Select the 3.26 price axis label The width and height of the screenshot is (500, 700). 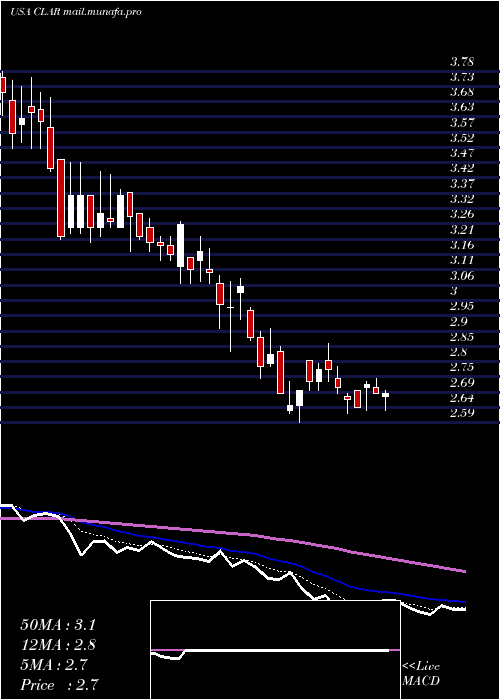pyautogui.click(x=462, y=214)
